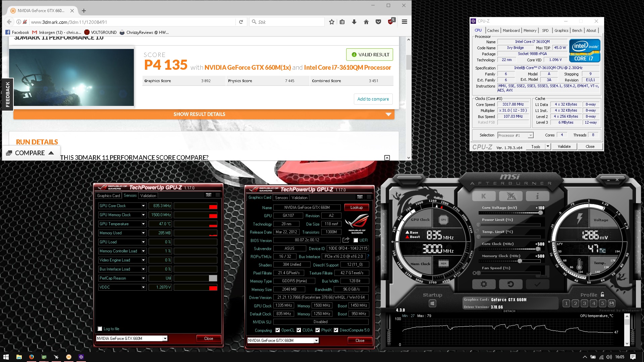Toggle Afterburner Windows startup icon

click(432, 303)
